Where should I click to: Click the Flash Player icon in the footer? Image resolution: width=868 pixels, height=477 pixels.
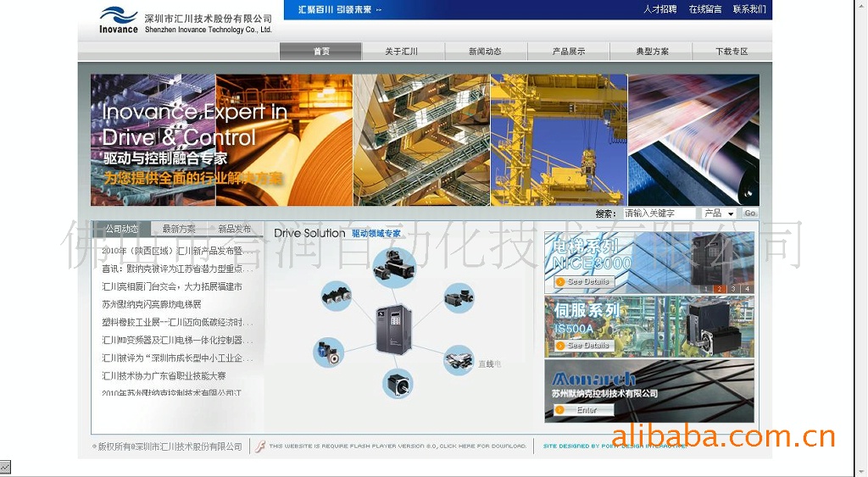pyautogui.click(x=260, y=446)
